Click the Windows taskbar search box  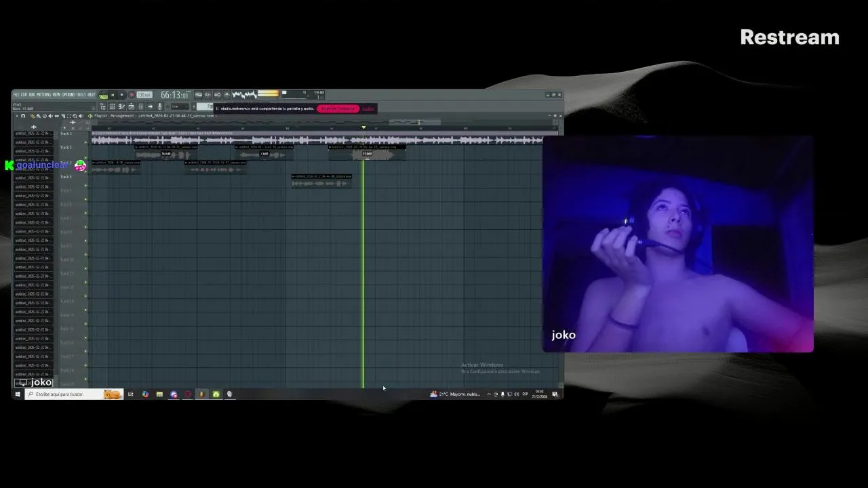coord(75,394)
